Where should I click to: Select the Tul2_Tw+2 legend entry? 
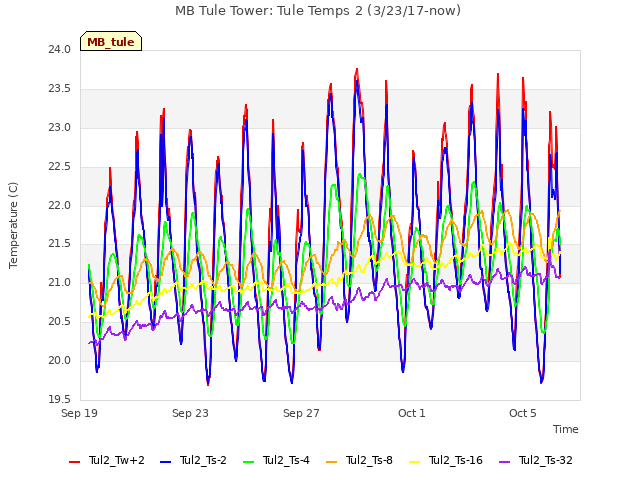pyautogui.click(x=107, y=460)
